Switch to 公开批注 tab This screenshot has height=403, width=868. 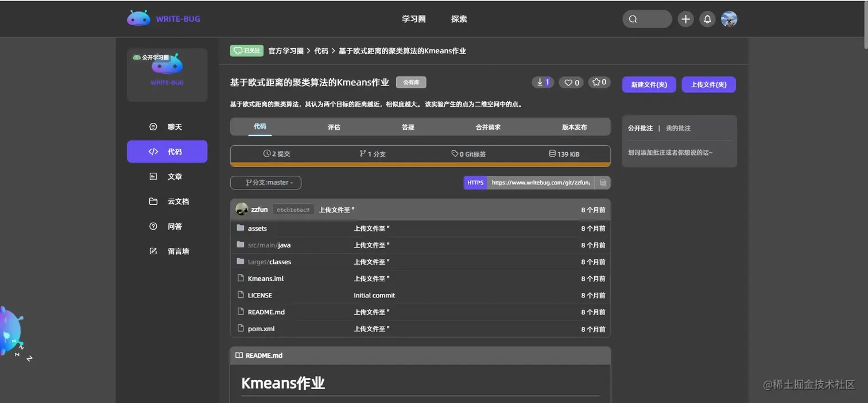pos(640,128)
